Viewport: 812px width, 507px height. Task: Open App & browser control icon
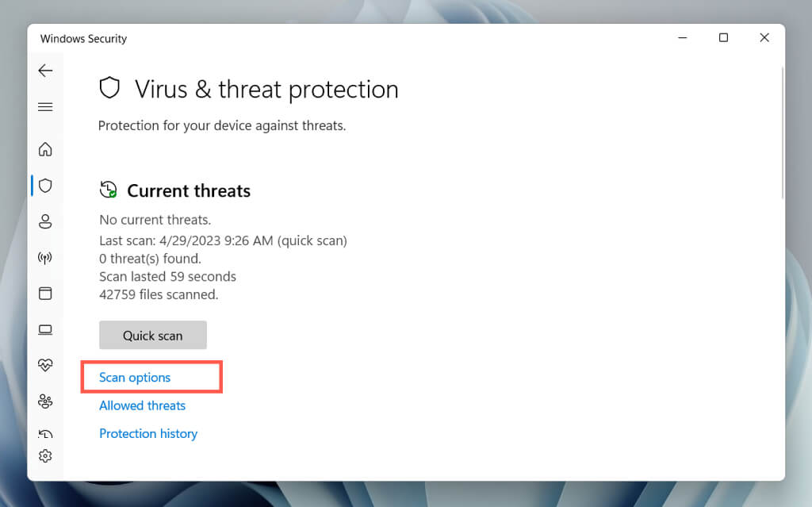[45, 294]
